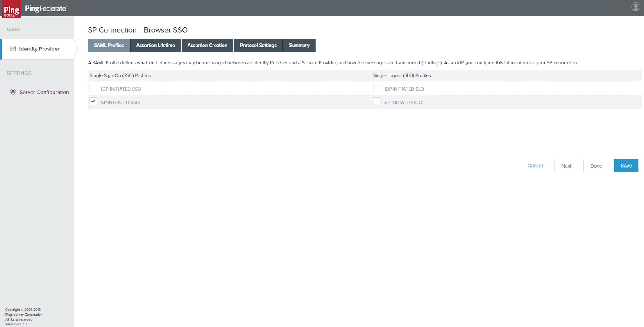Screen dimensions: 644x327
Task: Open the user profile icon menu
Action: [636, 7]
